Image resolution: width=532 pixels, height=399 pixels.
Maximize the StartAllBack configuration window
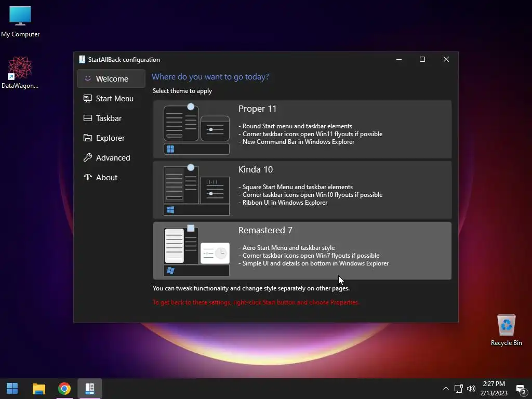pyautogui.click(x=422, y=59)
